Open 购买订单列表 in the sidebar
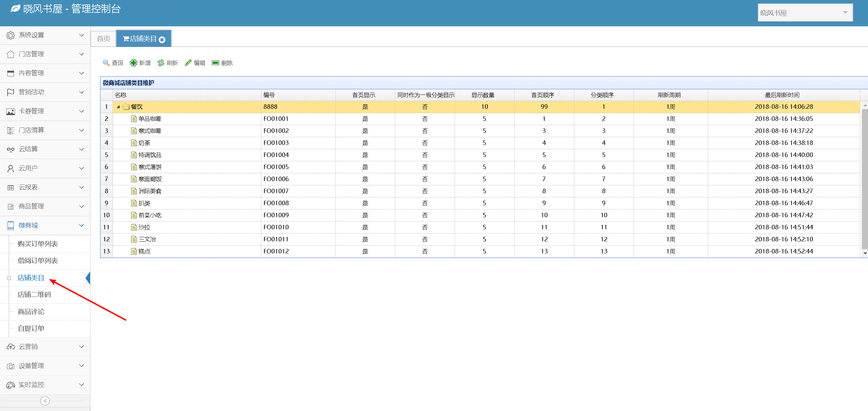This screenshot has width=868, height=411. tap(38, 244)
